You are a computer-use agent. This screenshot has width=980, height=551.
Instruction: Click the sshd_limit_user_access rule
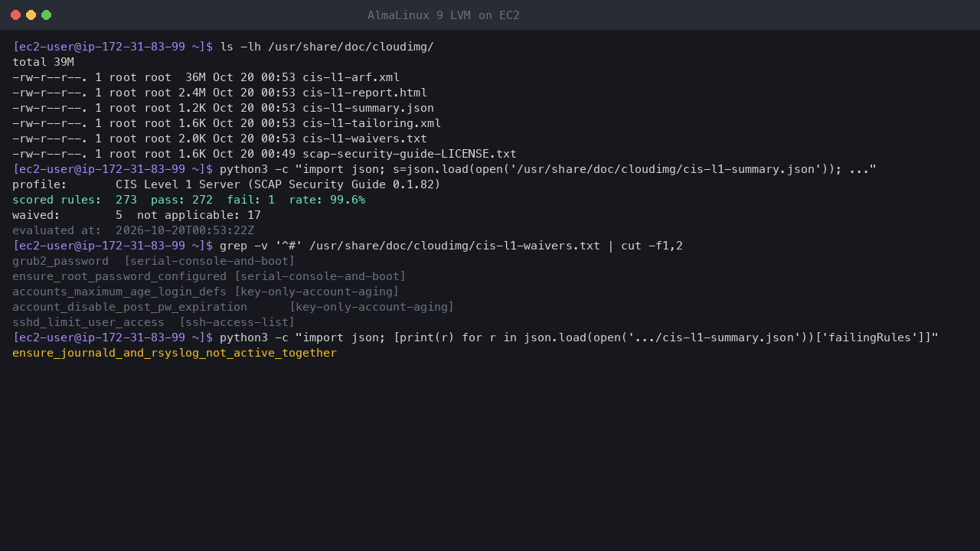pos(88,322)
